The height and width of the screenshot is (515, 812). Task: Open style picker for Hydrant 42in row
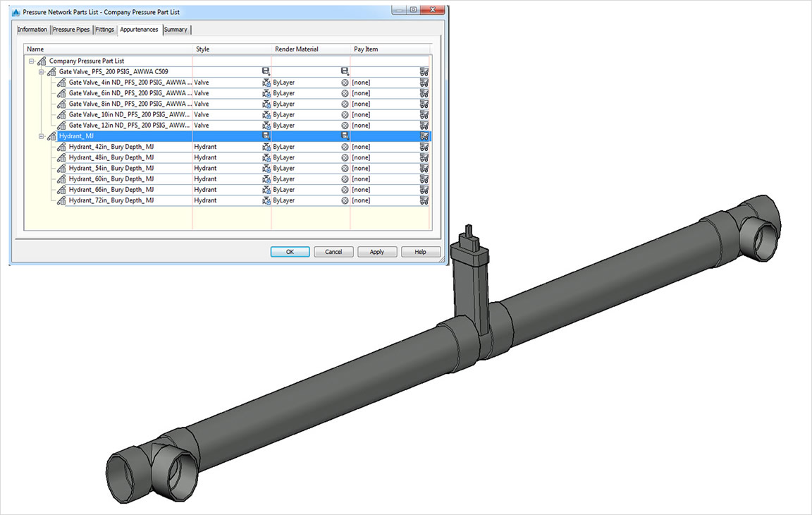[x=266, y=147]
